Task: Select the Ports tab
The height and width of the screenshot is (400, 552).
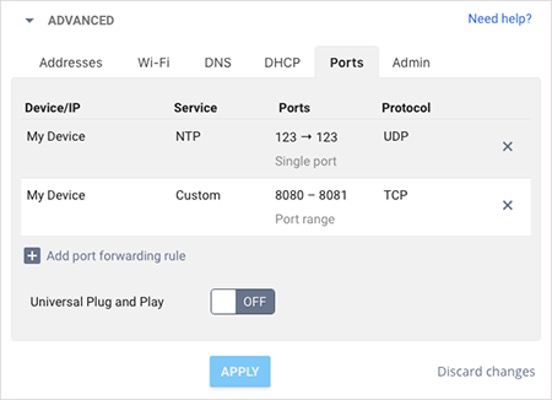Action: (347, 62)
